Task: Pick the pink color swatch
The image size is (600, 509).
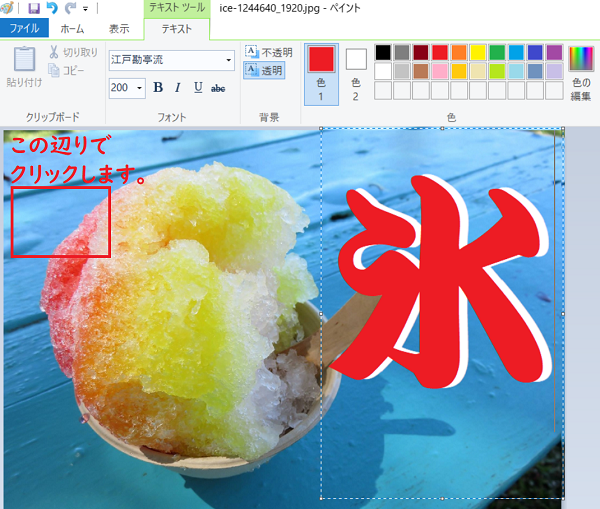Action: tap(440, 71)
